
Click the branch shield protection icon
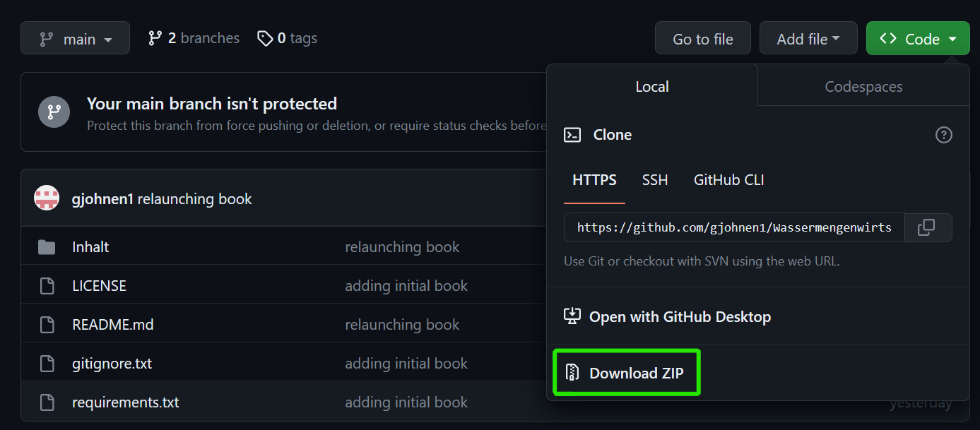tap(54, 112)
